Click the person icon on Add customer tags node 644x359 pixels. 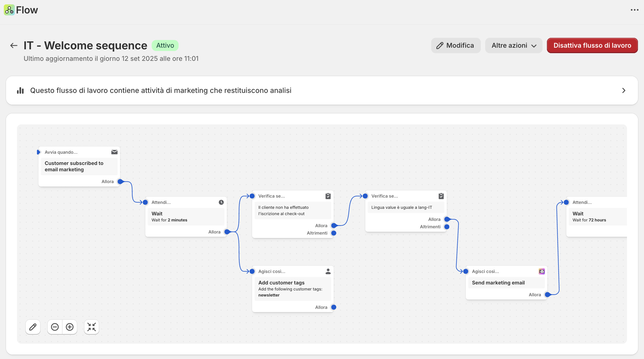click(x=328, y=271)
